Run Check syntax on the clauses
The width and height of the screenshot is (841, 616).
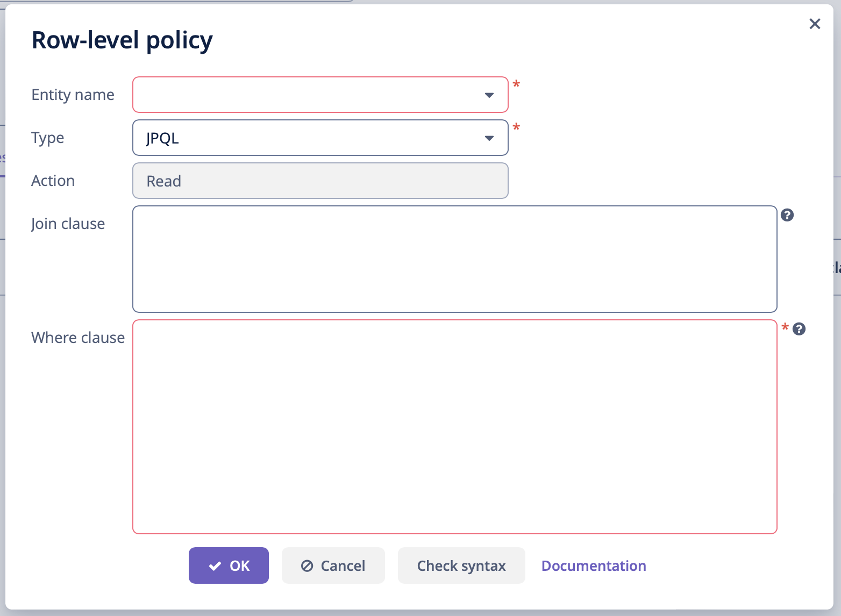461,565
